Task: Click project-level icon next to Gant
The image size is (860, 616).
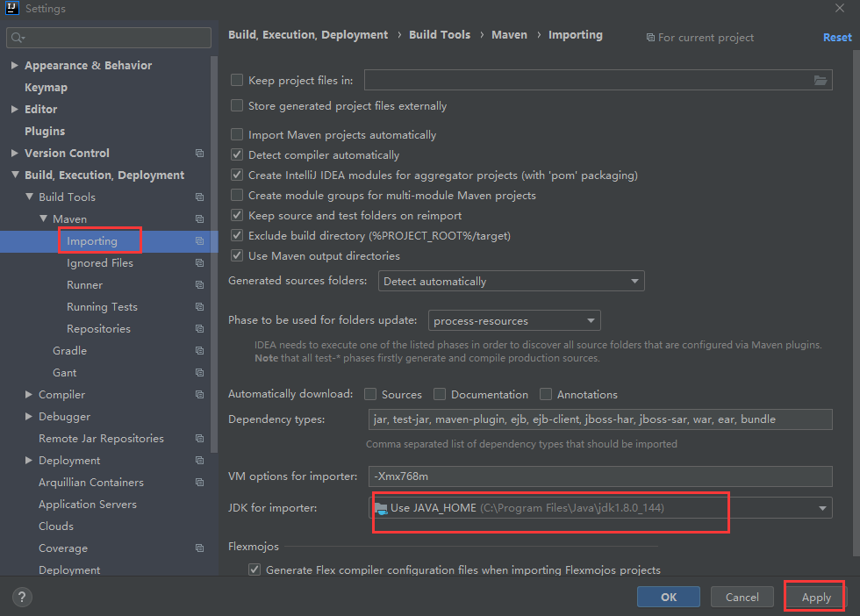Action: click(x=200, y=372)
